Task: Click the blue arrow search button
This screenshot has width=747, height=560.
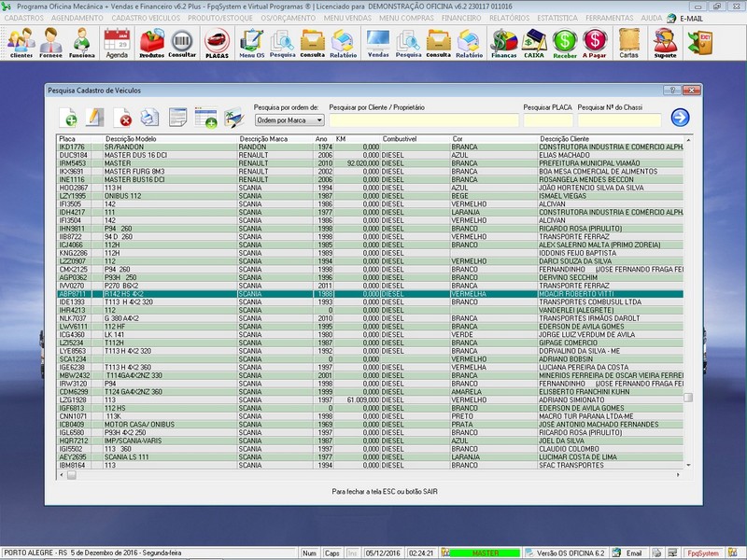Action: tap(680, 117)
